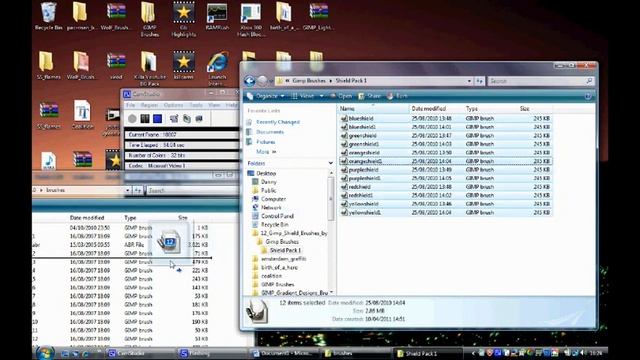The width and height of the screenshot is (640, 360).
Task: Click Burn button in explorer toolbar
Action: (x=397, y=96)
